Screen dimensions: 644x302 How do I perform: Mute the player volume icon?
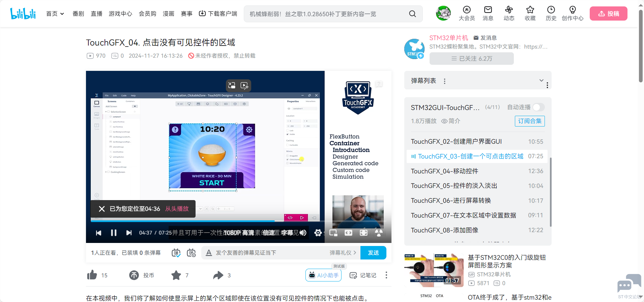click(303, 233)
